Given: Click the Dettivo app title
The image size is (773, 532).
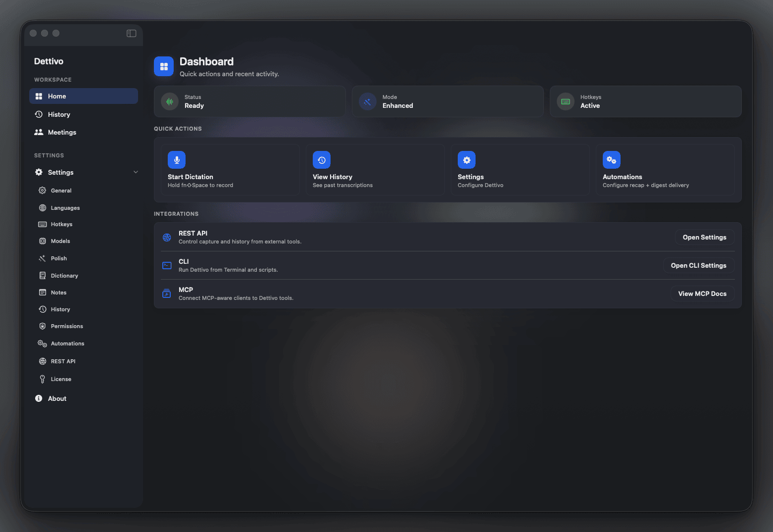Looking at the screenshot, I should 48,61.
